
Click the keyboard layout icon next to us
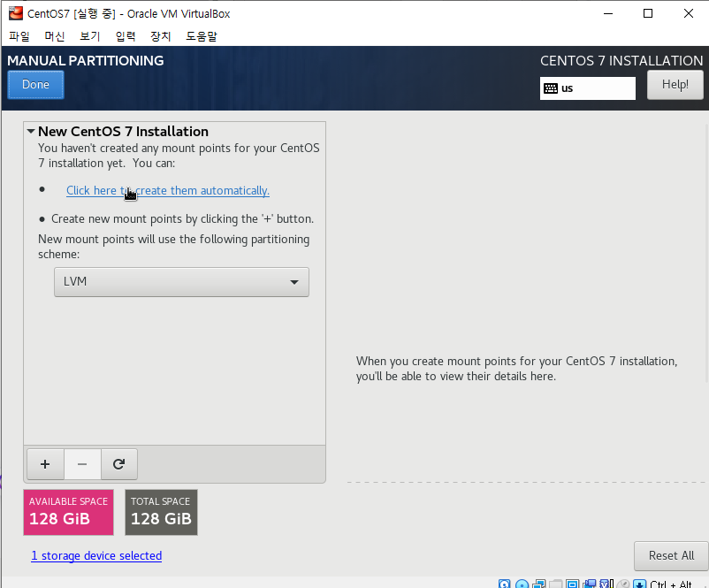pos(551,88)
